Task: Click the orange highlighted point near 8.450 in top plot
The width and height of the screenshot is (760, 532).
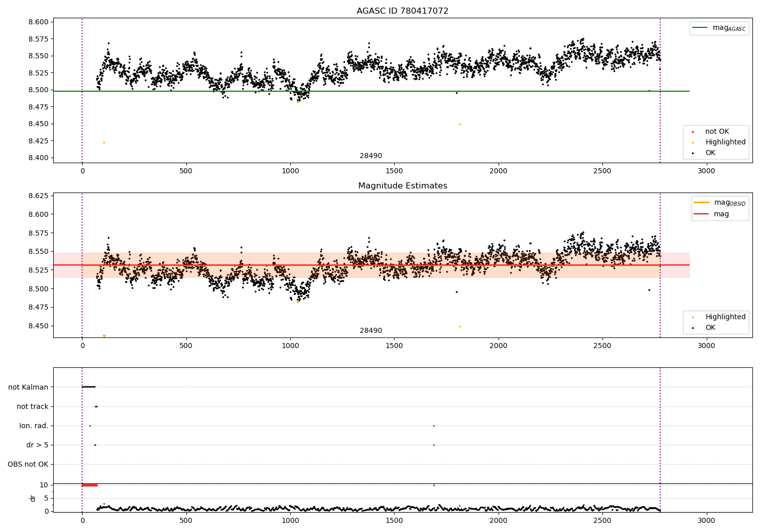Action: (x=460, y=124)
